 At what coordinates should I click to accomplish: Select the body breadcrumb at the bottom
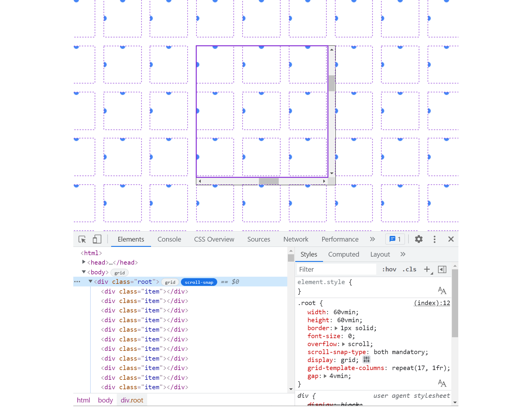click(x=105, y=400)
